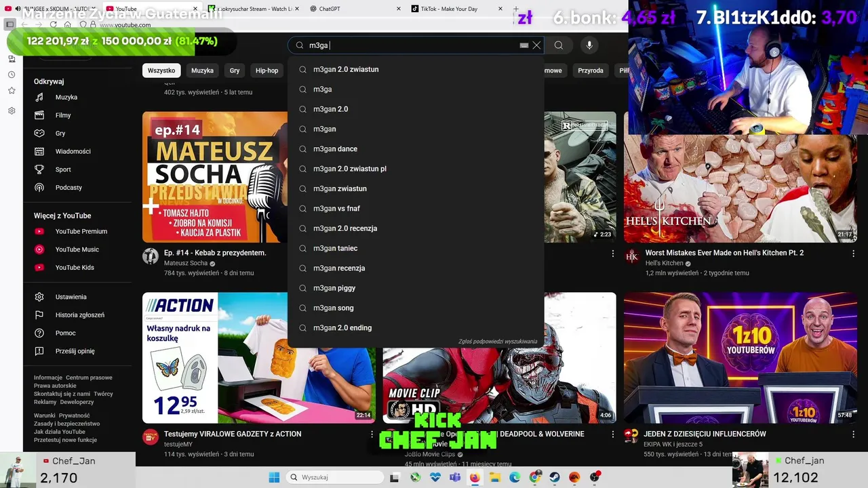Select suggestion "m3gan 2.0 ending"
The height and width of the screenshot is (488, 868).
click(x=416, y=327)
